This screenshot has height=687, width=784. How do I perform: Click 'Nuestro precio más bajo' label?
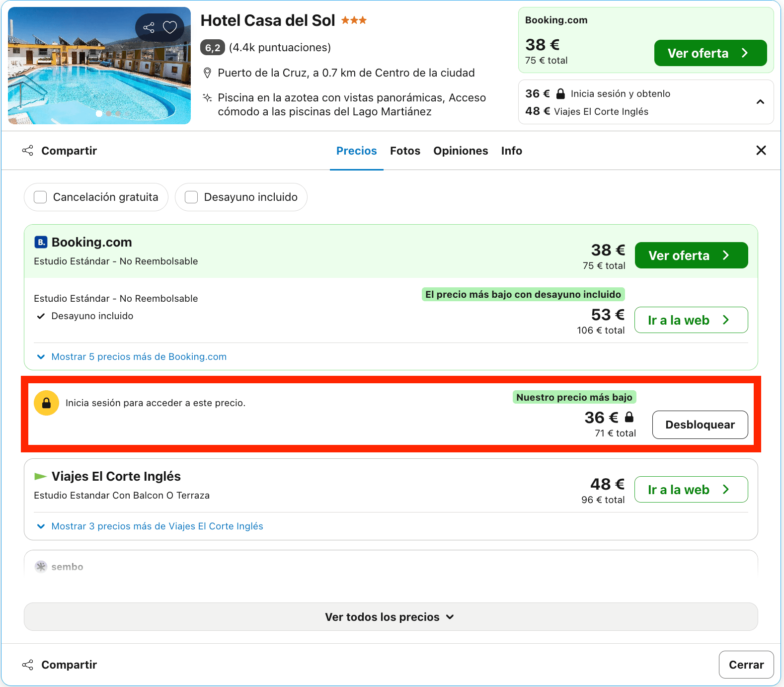tap(574, 397)
